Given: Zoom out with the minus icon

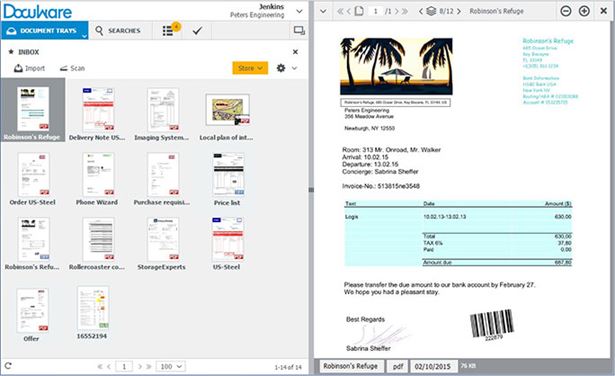Looking at the screenshot, I should tap(566, 11).
